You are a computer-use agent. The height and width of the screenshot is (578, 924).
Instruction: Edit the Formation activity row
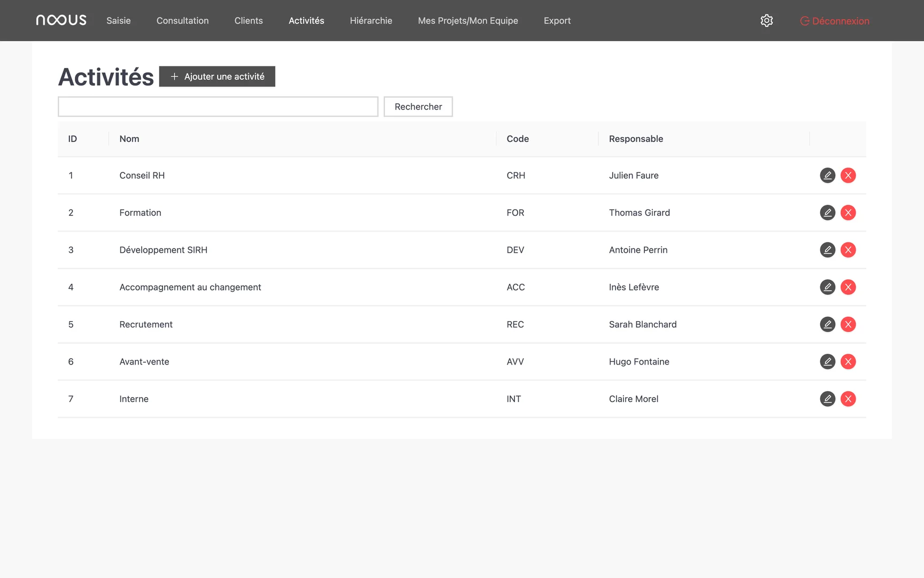pos(827,212)
